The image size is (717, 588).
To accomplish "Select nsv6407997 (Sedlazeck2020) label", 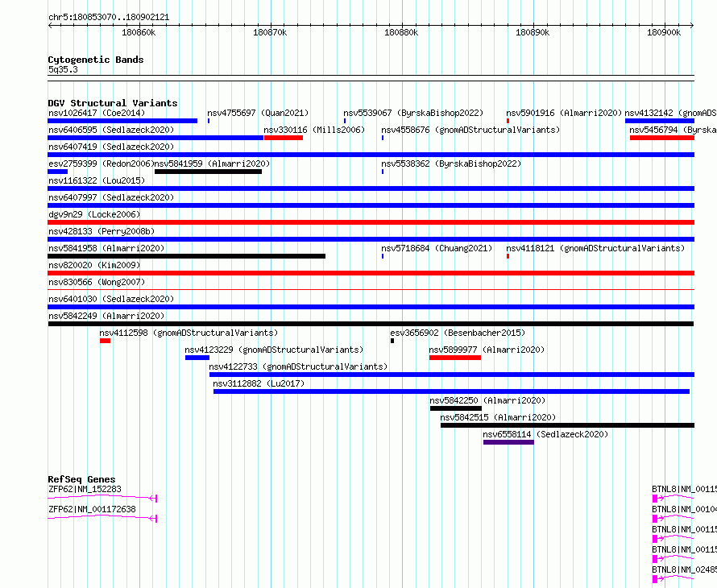I will (111, 197).
